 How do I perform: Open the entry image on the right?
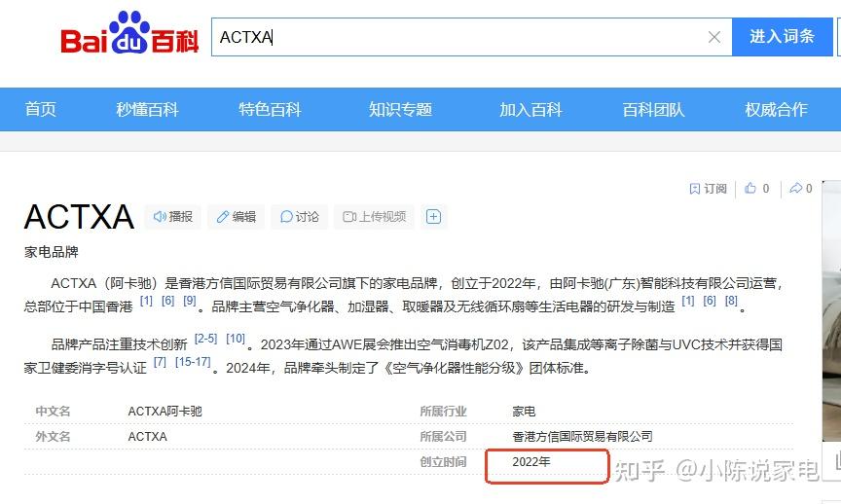click(x=831, y=311)
